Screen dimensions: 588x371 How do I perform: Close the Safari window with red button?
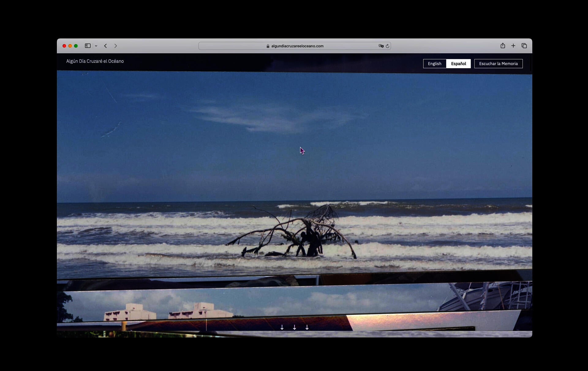click(64, 46)
